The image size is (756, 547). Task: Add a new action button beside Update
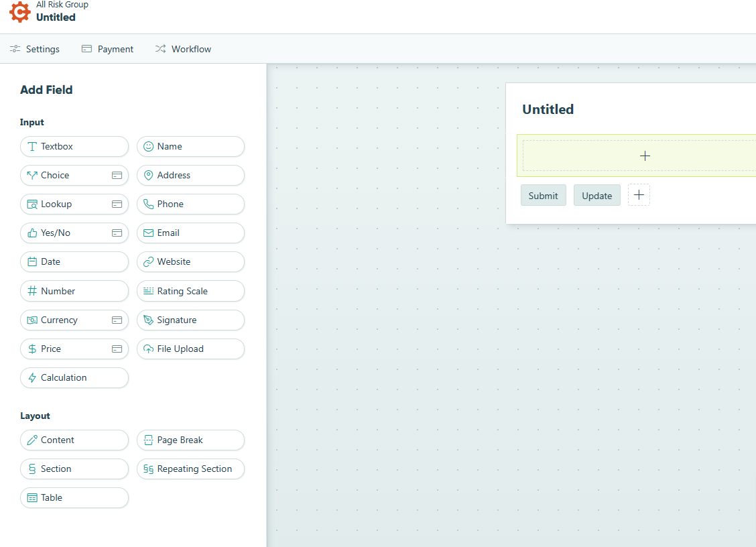(639, 195)
